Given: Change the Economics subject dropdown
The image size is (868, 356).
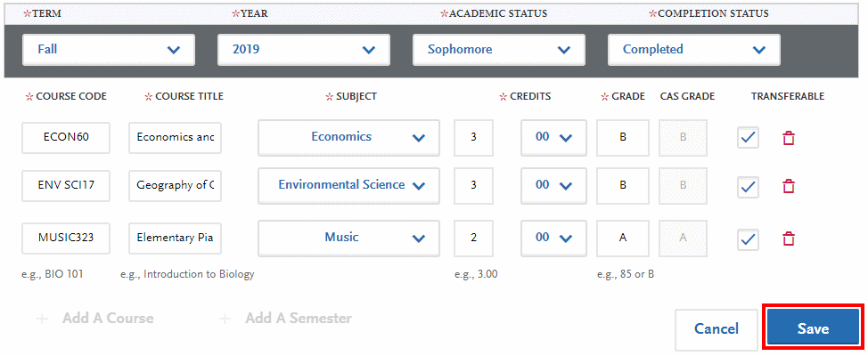Looking at the screenshot, I should pos(348,137).
